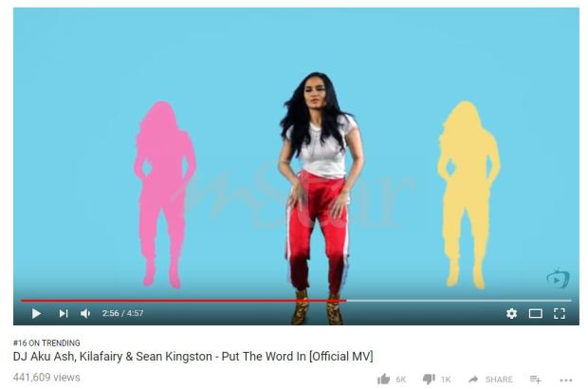Click the 2:56 / 4:57 time display
This screenshot has height=389, width=588.
122,313
